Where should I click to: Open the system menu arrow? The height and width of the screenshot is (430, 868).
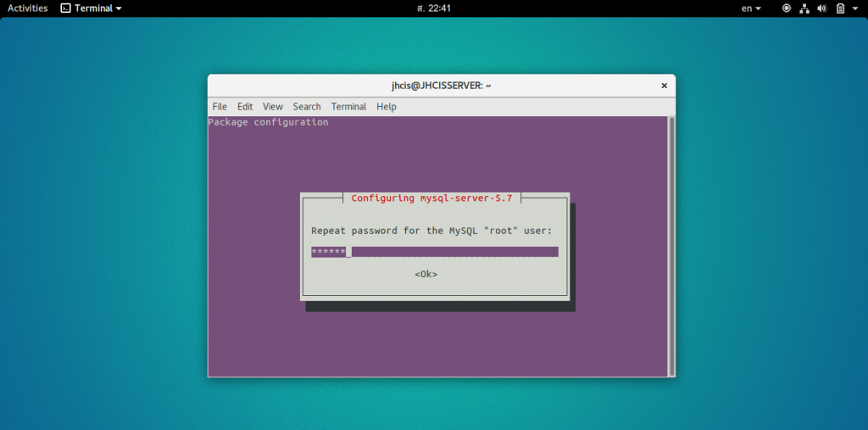[856, 8]
